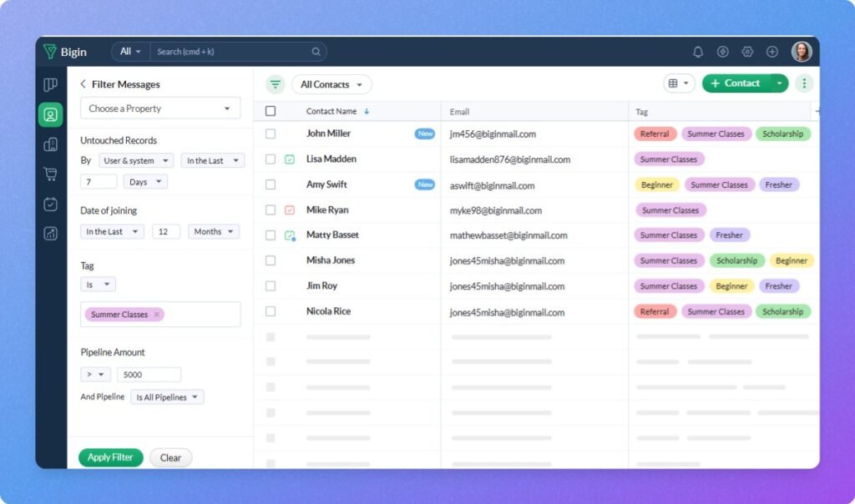
Task: Open the Dashboards chart icon in sidebar
Action: (x=50, y=234)
